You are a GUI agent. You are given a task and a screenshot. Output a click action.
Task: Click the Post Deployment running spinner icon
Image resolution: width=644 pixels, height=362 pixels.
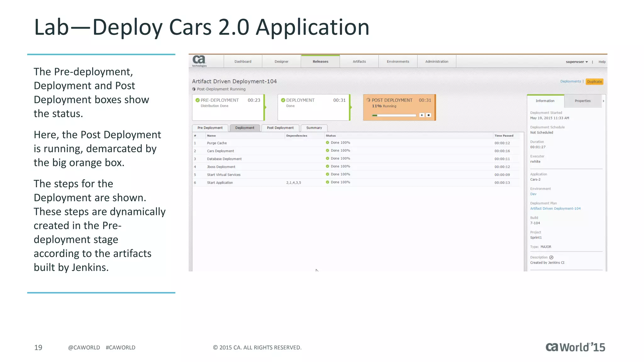click(368, 100)
